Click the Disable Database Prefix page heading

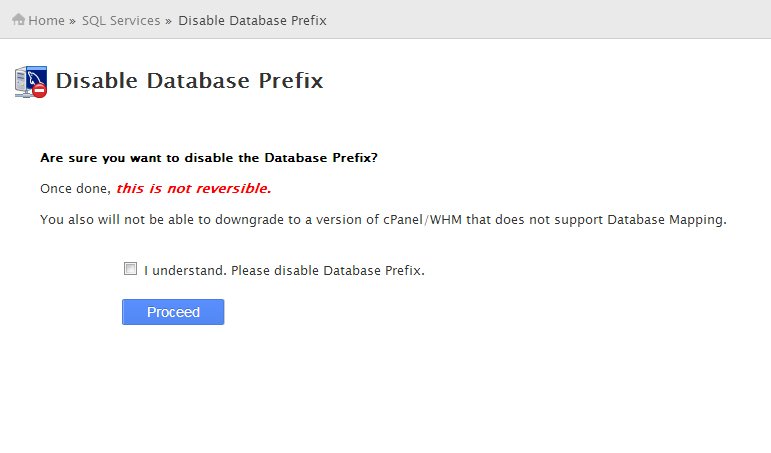189,81
